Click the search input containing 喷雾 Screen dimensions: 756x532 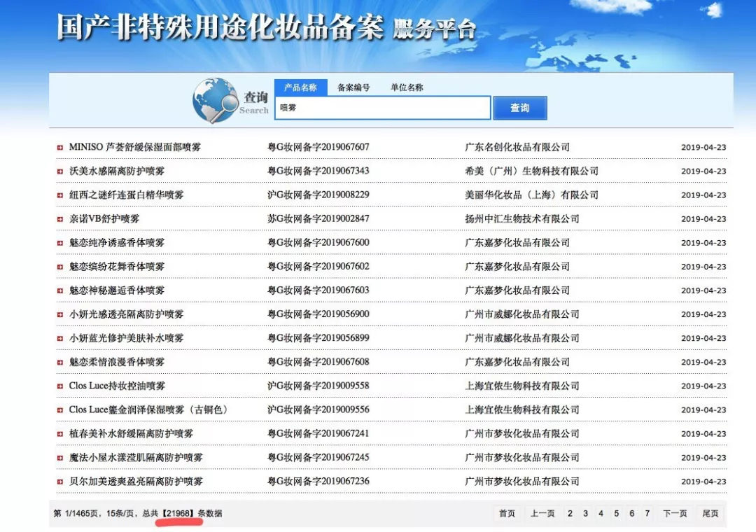click(383, 108)
